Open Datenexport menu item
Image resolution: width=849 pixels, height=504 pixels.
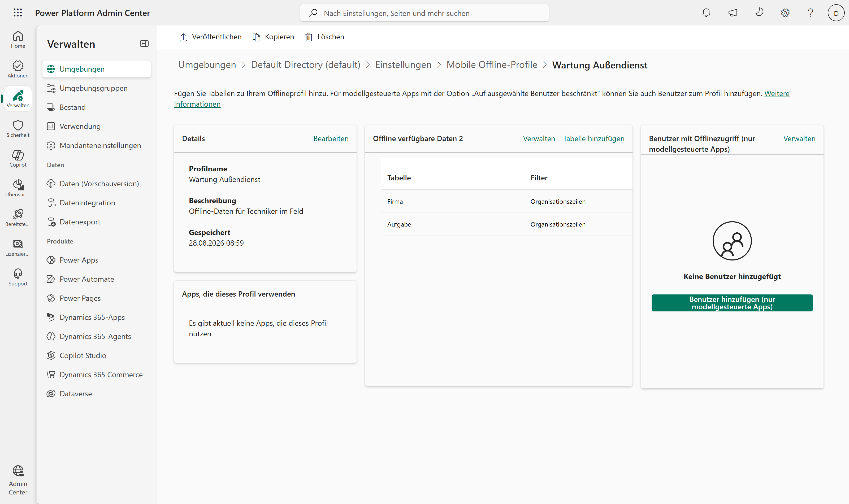coord(97,222)
